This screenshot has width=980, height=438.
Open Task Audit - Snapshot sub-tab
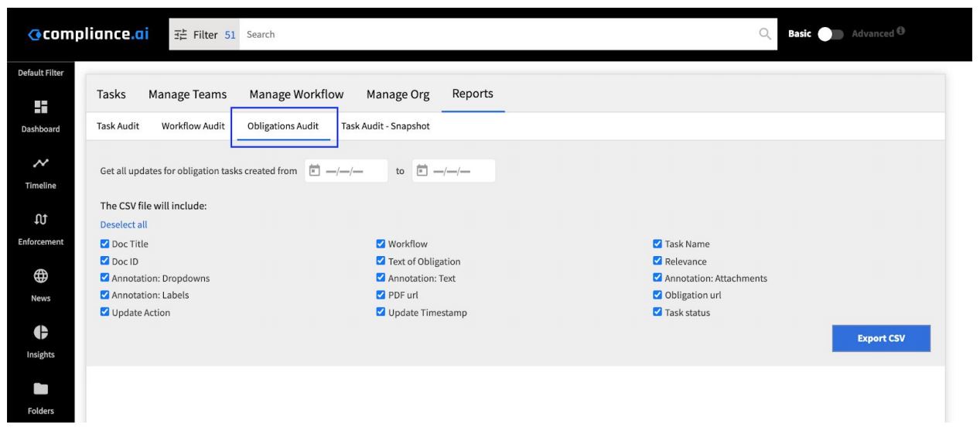[x=385, y=127]
